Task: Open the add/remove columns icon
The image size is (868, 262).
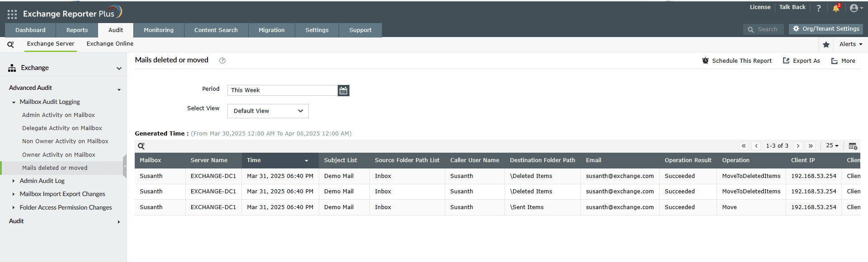Action: click(853, 146)
